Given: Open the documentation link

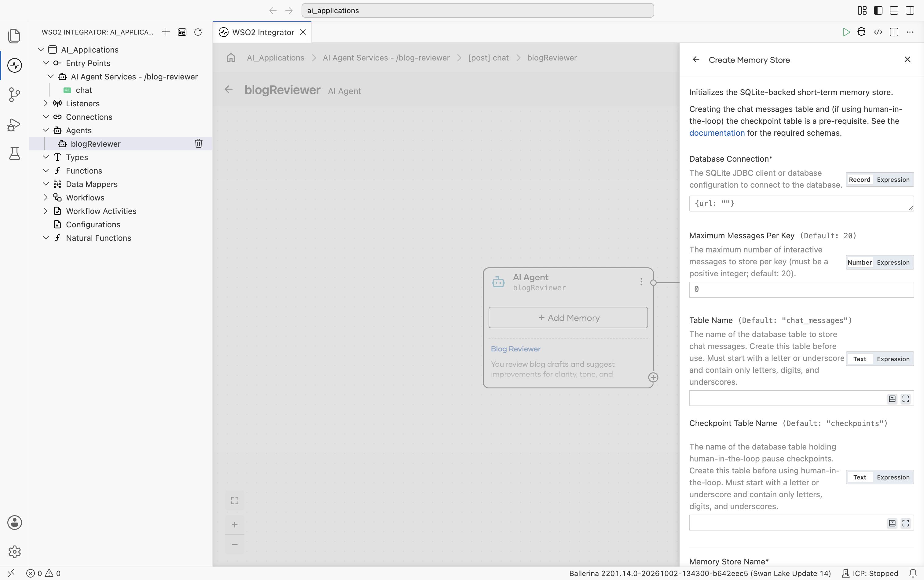Looking at the screenshot, I should tap(717, 133).
